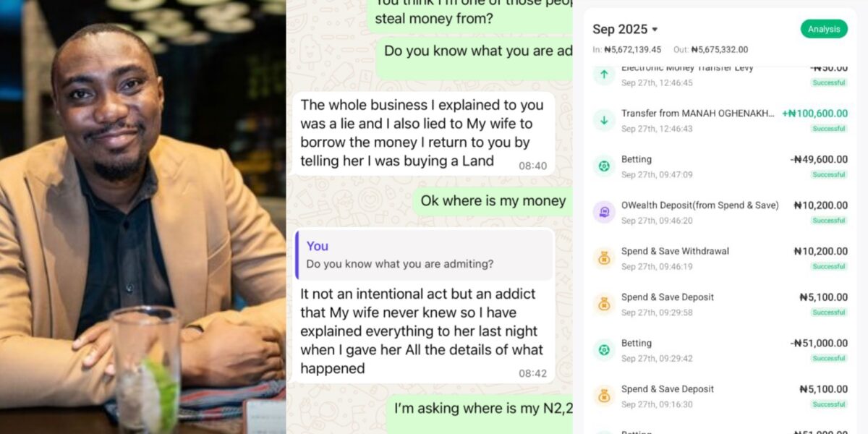
Task: Click the Spend & Save Deposit icon at 09:29:58
Action: (x=604, y=304)
